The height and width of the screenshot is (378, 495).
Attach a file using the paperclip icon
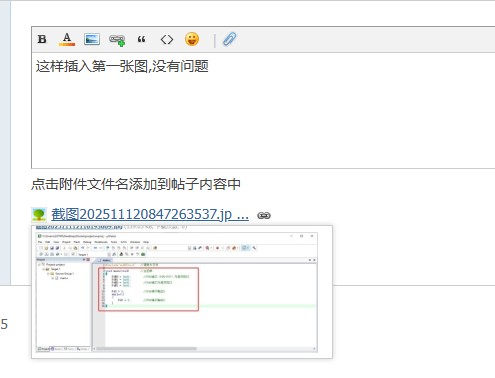230,39
